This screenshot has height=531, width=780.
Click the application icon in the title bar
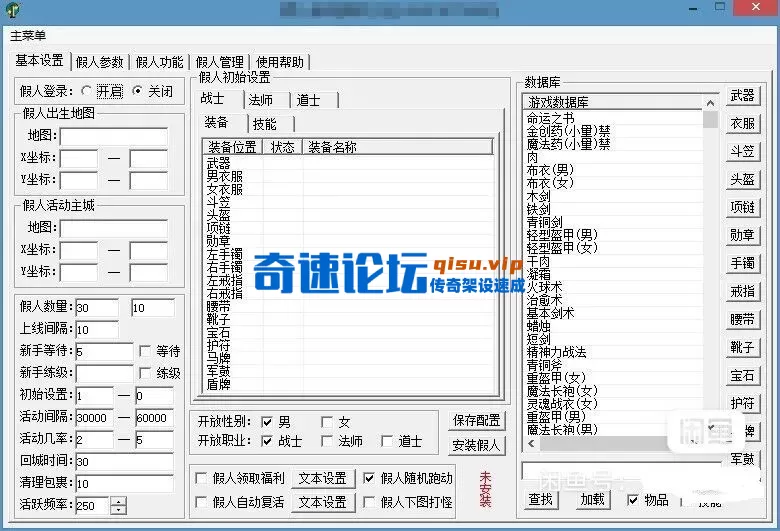12,10
